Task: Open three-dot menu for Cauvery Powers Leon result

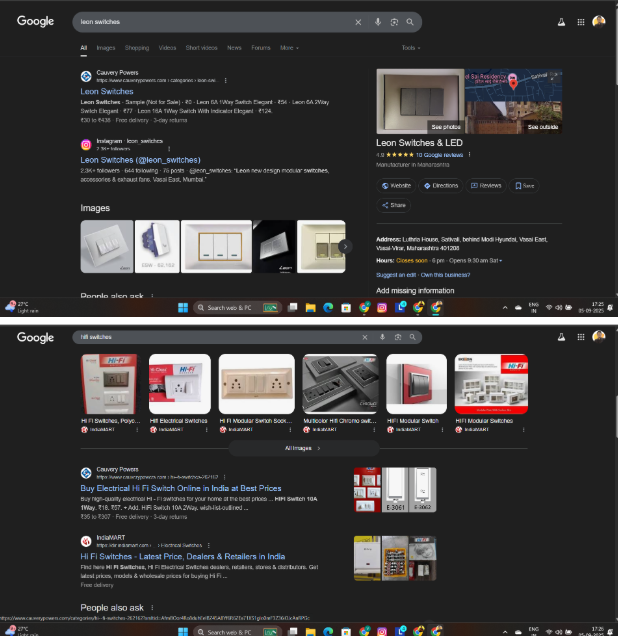Action: click(225, 80)
